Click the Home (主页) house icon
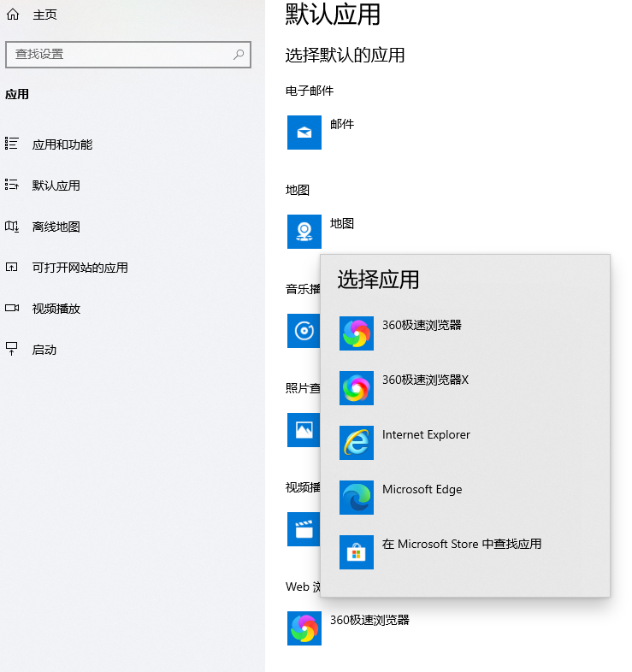This screenshot has height=672, width=632. coord(13,15)
